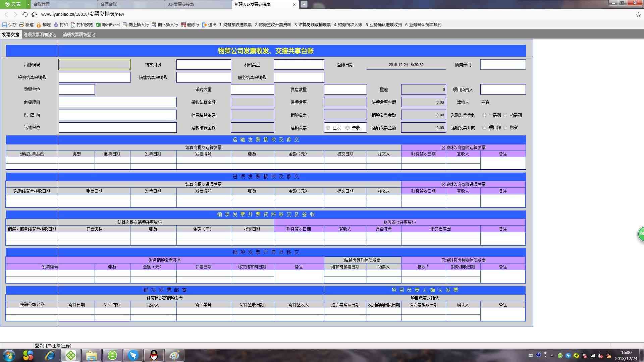
Task: Click the 运输单位 input field
Action: [118, 128]
